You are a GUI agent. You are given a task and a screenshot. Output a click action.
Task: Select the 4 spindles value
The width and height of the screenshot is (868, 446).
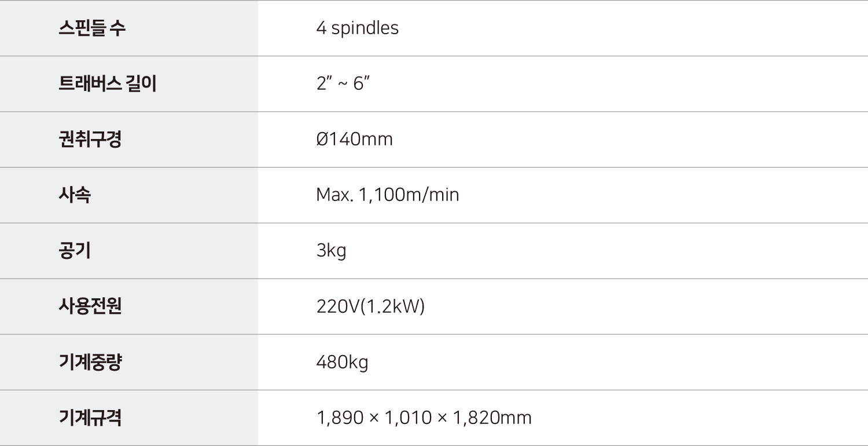(358, 28)
